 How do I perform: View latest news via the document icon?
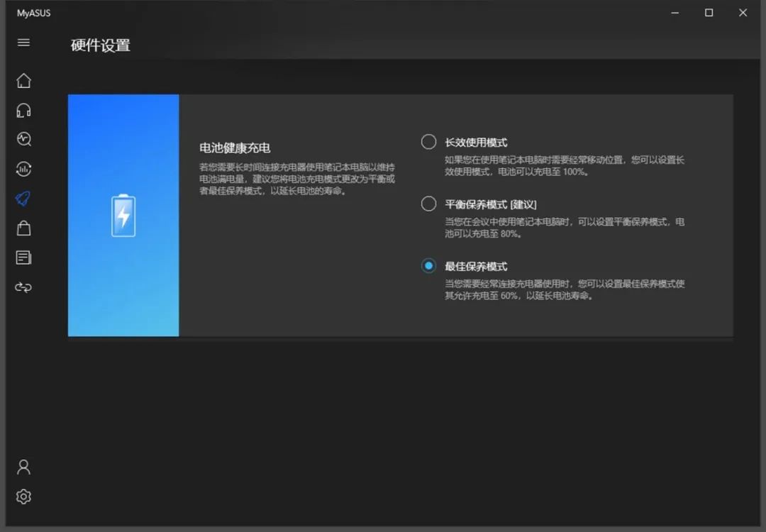[x=23, y=257]
